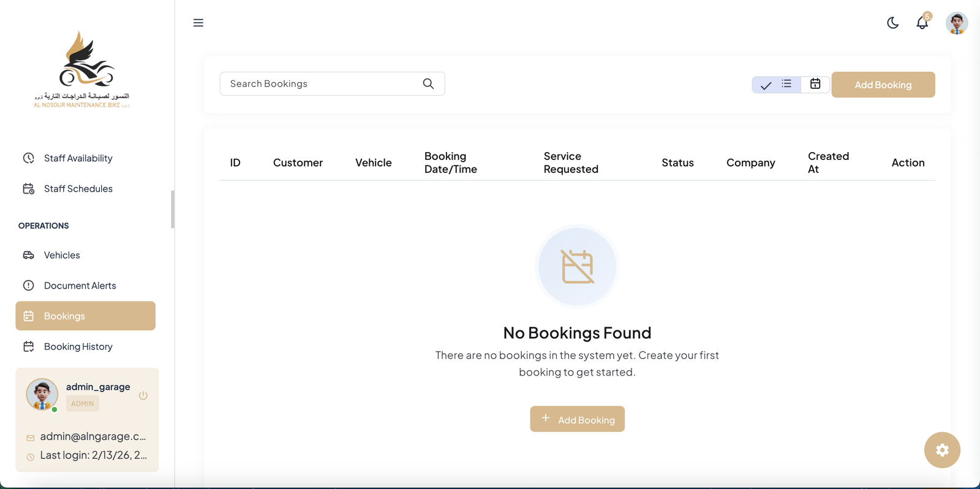Open Document Alerts page
This screenshot has height=489, width=980.
[x=80, y=286]
